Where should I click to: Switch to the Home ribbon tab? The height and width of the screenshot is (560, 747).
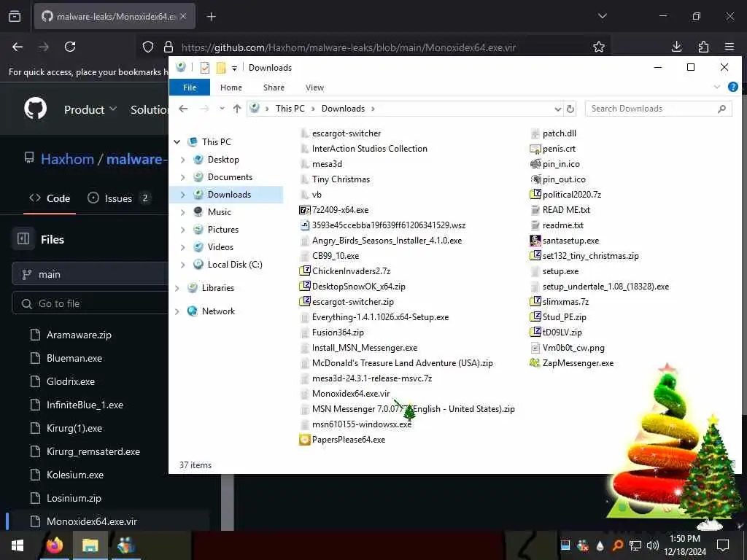coord(231,87)
